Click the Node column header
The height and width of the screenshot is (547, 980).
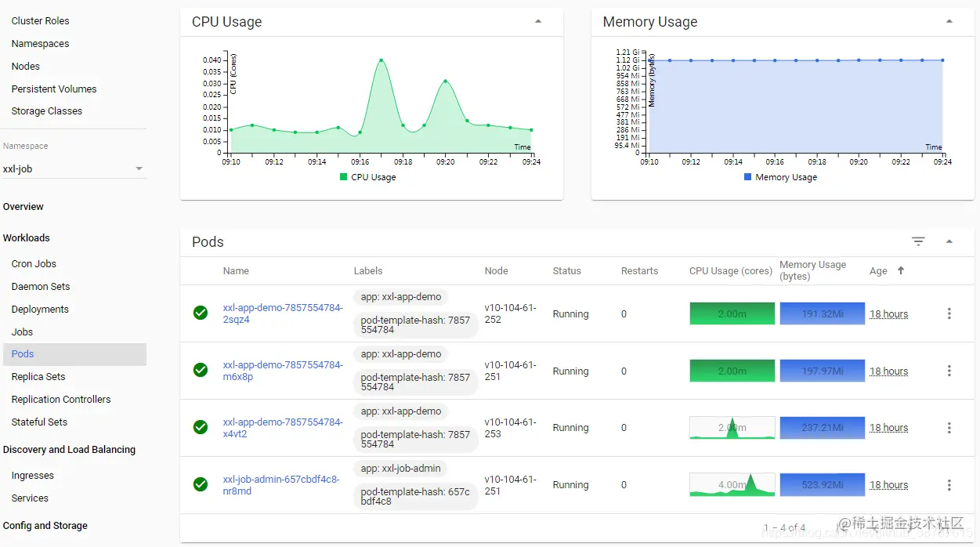pos(496,271)
